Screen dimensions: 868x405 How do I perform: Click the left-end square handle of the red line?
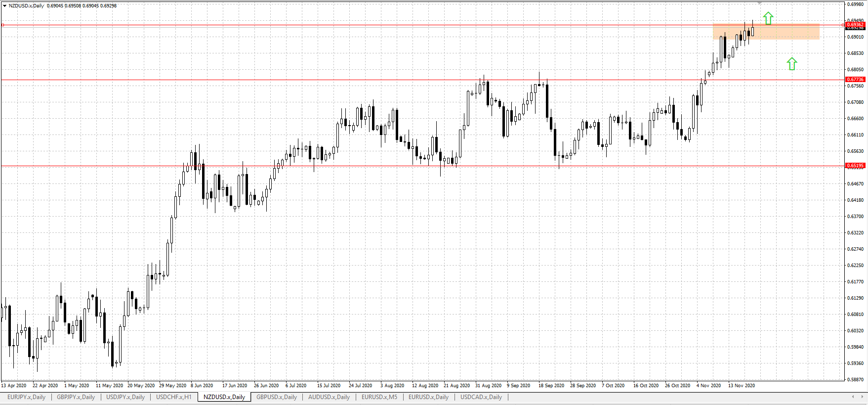coord(2,25)
